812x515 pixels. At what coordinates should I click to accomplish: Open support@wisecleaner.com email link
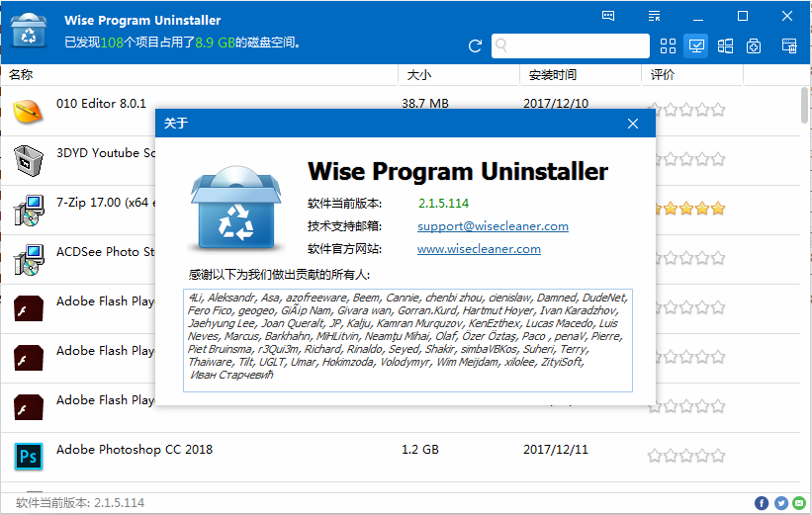coord(493,226)
